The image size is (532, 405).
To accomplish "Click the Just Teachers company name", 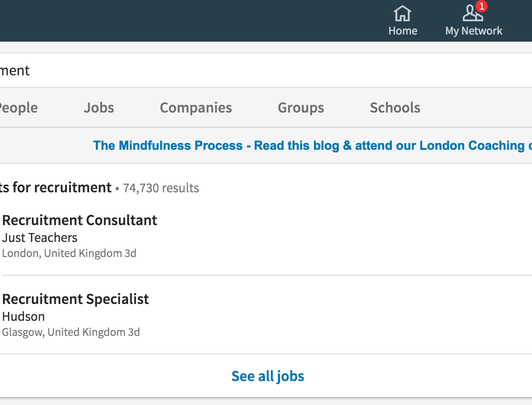I will click(40, 238).
